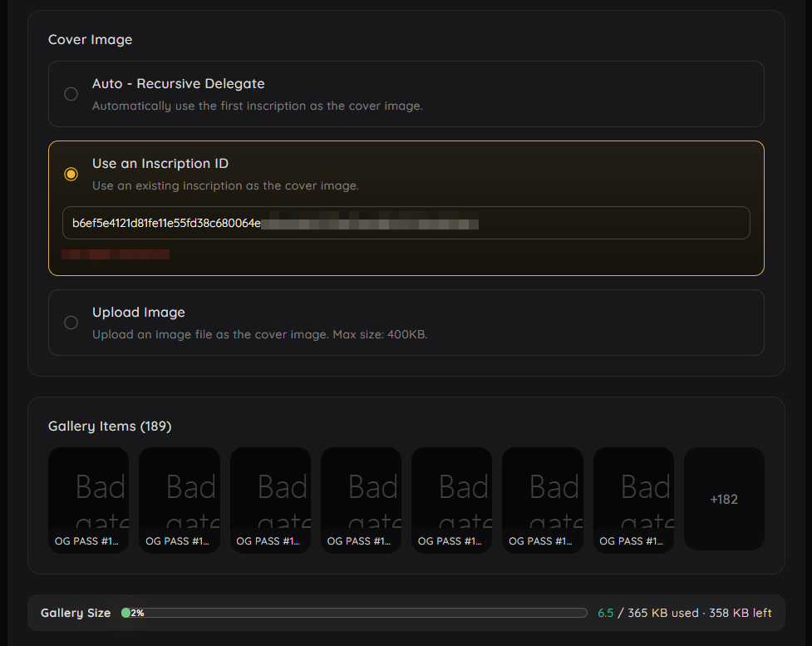This screenshot has height=646, width=812.
Task: Click the sixth OG PASS gallery thumbnail
Action: 542,499
